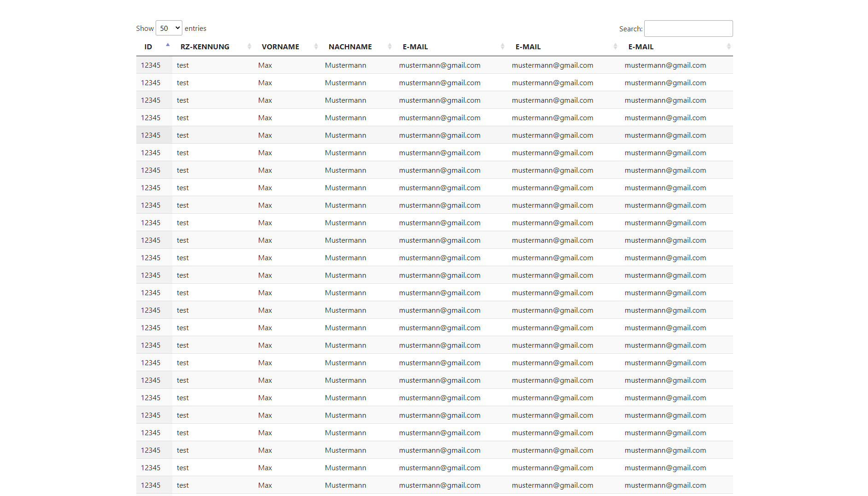This screenshot has height=496, width=868.
Task: Open the Show entries dropdown
Action: [169, 28]
